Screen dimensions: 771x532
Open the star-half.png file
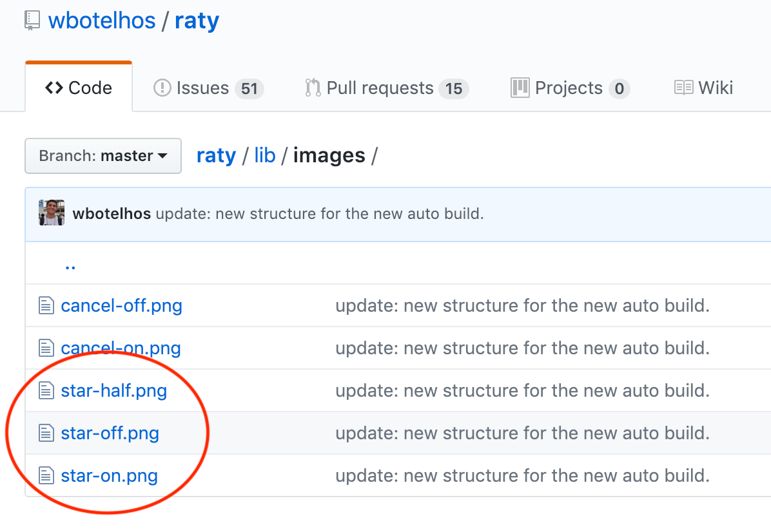(114, 390)
